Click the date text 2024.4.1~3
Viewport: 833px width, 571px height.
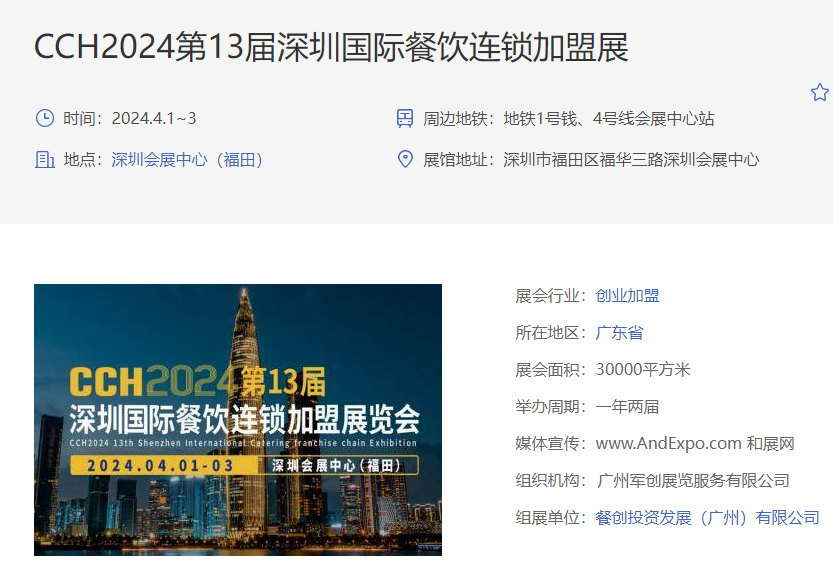click(x=154, y=118)
